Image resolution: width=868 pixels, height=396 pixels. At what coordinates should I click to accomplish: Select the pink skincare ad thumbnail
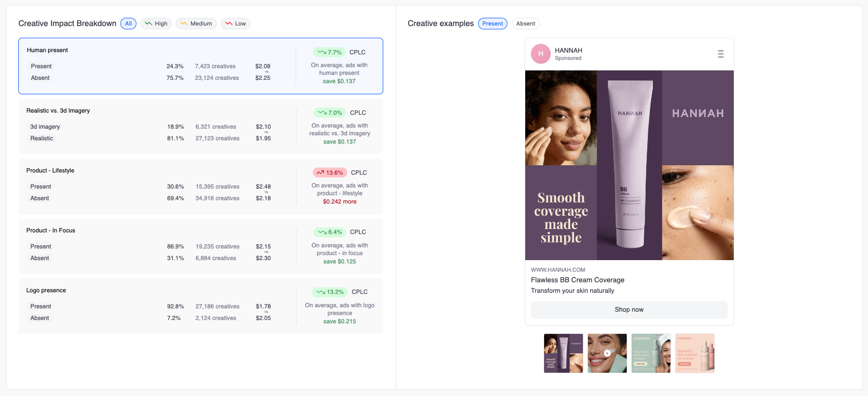coord(695,353)
